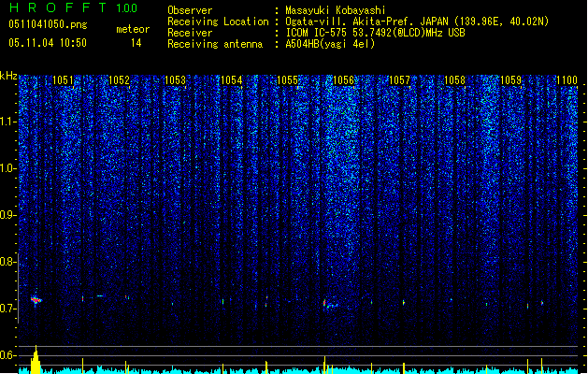Click the 0.7 kHz frequency label
Viewport: 588px width, 374px height.
coord(7,309)
